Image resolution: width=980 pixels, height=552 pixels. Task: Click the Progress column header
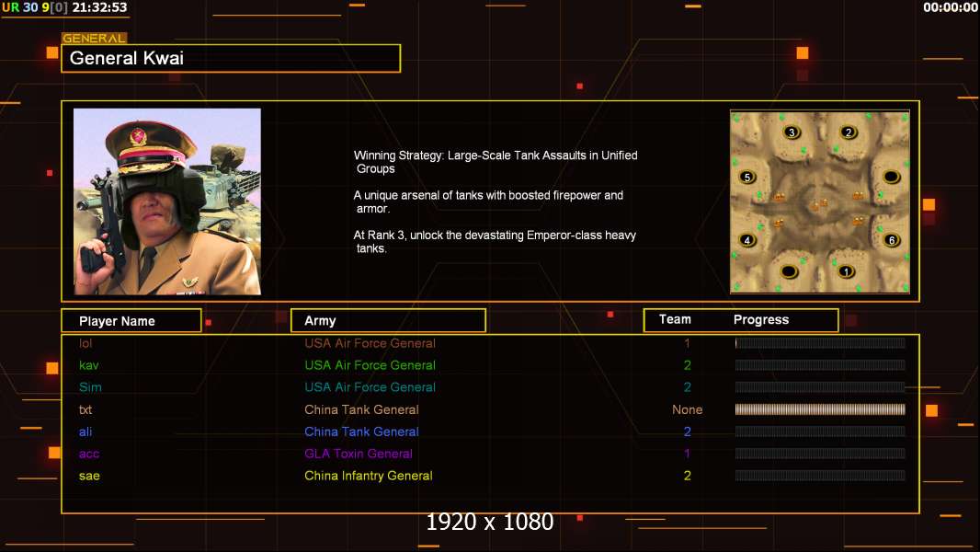pos(761,319)
